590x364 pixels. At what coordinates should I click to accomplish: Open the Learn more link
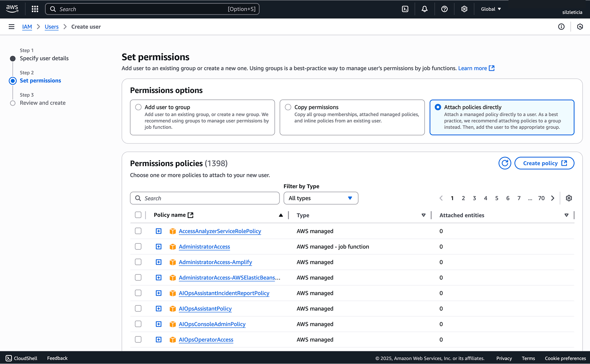pyautogui.click(x=473, y=68)
